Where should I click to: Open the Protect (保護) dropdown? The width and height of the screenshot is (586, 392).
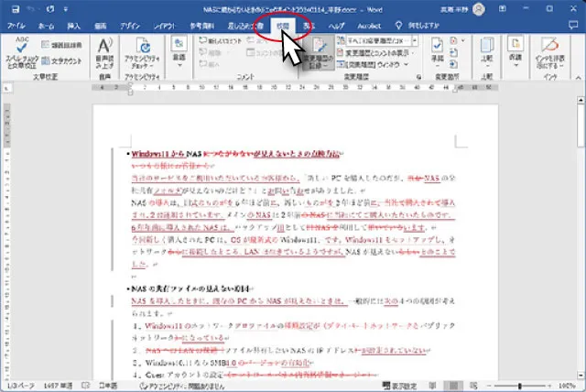click(x=515, y=53)
